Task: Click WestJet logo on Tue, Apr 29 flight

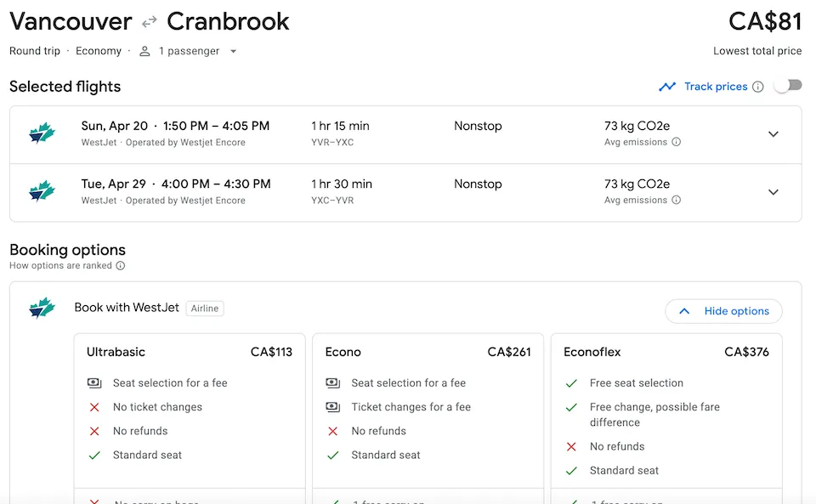Action: tap(42, 191)
